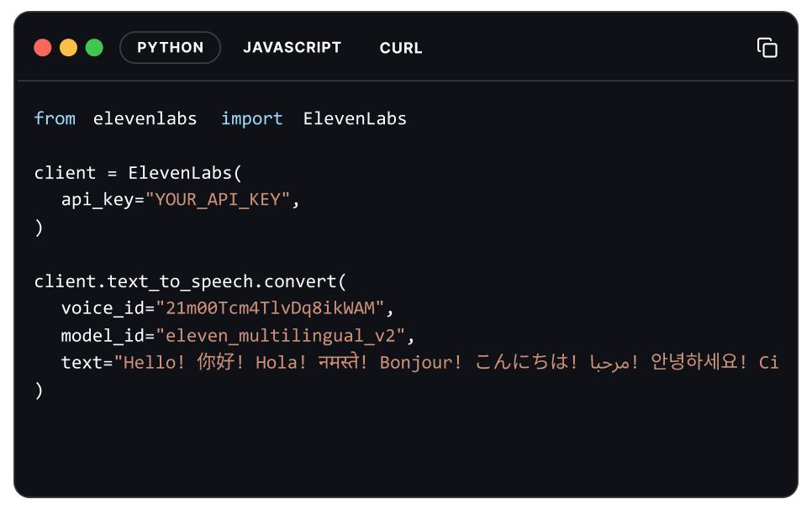Select the PYTHON tab
Screen dimensions: 812x509
pyautogui.click(x=170, y=48)
